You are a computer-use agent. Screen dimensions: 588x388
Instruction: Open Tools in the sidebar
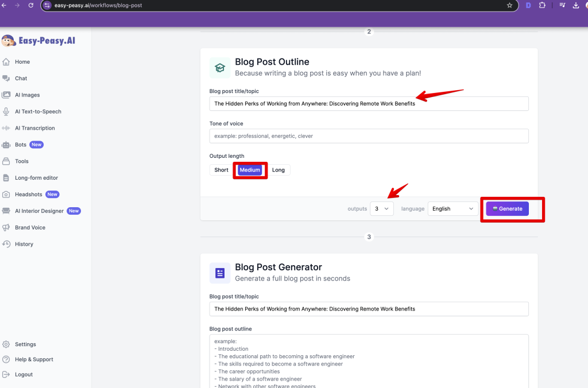pyautogui.click(x=22, y=161)
